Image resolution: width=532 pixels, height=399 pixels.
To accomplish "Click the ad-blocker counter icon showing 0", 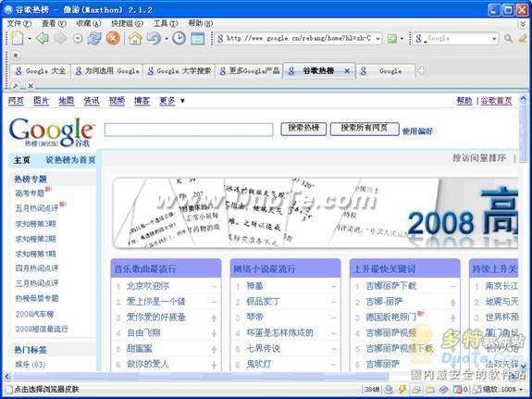I will [461, 389].
